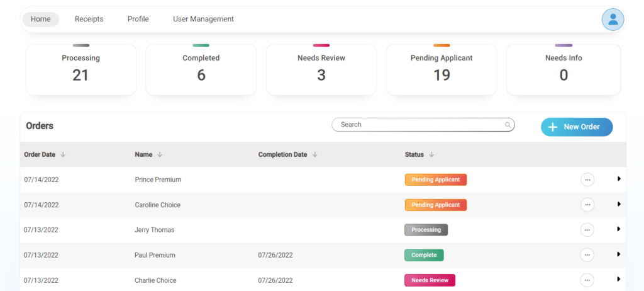The height and width of the screenshot is (291, 644).
Task: Sort orders by Name column arrow
Action: pyautogui.click(x=160, y=154)
